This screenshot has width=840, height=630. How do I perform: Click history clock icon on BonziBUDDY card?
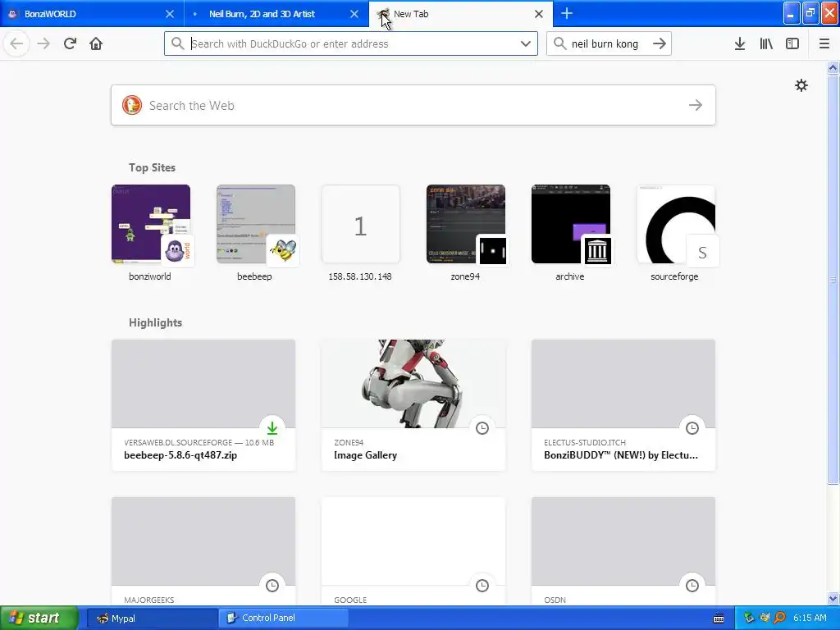pos(692,427)
